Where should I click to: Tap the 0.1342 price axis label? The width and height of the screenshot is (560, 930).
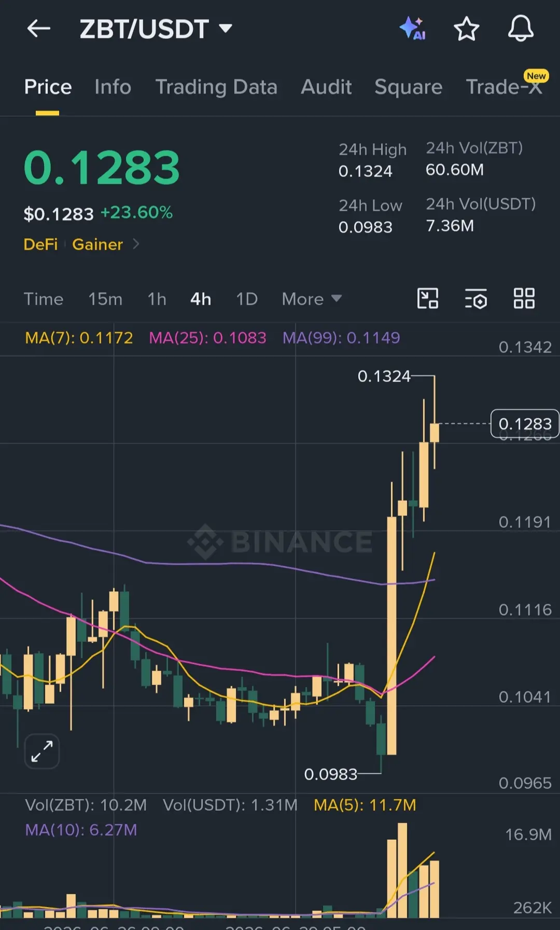tap(525, 347)
